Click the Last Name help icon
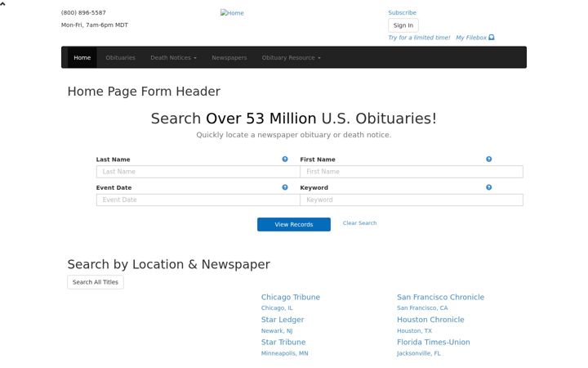The width and height of the screenshot is (588, 368). (x=285, y=159)
